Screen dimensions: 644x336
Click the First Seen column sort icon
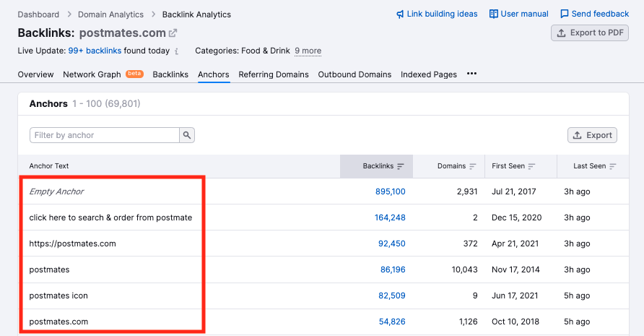[531, 166]
